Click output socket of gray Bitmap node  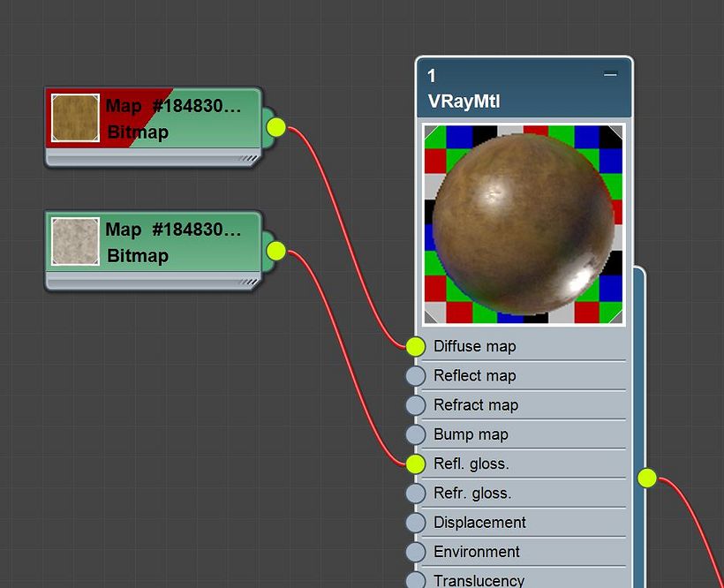[x=276, y=251]
